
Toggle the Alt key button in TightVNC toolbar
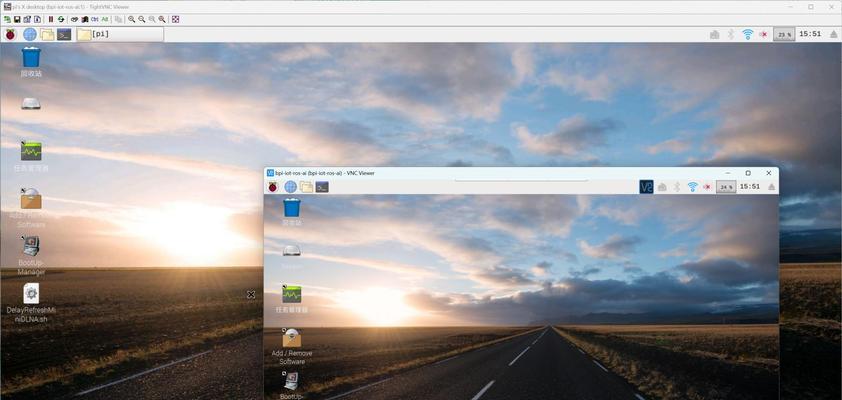coord(105,19)
